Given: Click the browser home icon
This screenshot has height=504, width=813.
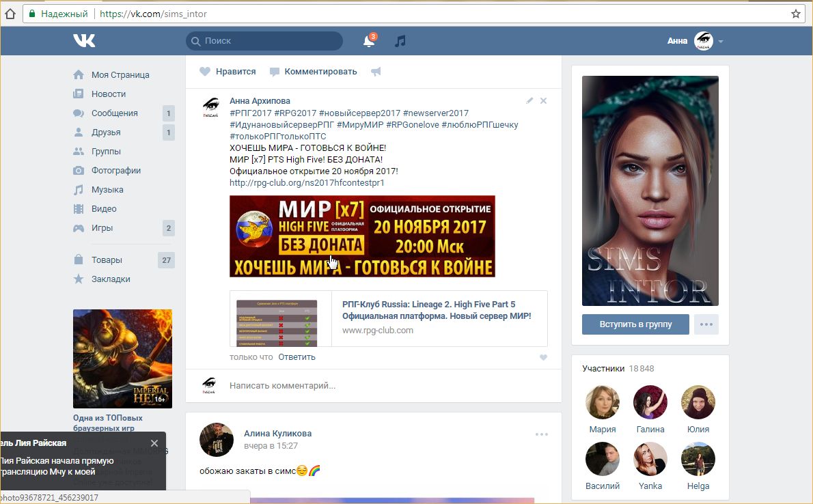Looking at the screenshot, I should pos(10,14).
